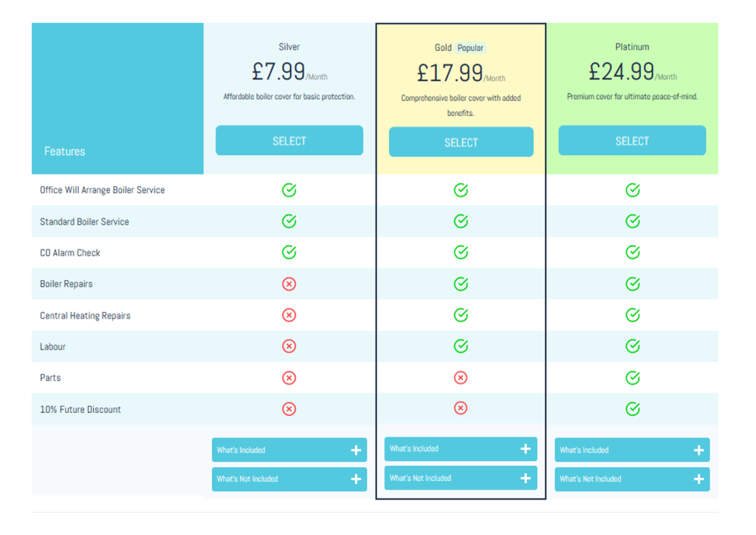This screenshot has height=535, width=756.
Task: Click Gold's red cross for 10% Future Discount
Action: (x=461, y=408)
